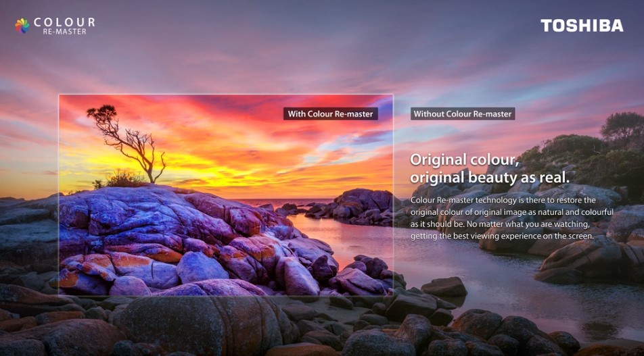Click the 'getting the best viewing experience' line
The width and height of the screenshot is (644, 356).
tap(503, 236)
